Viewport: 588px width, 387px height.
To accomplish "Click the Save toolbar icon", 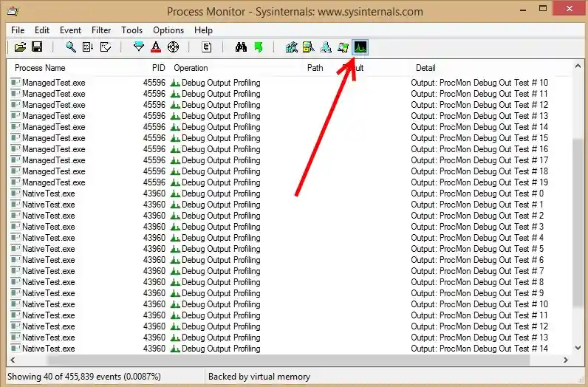I will [x=36, y=47].
